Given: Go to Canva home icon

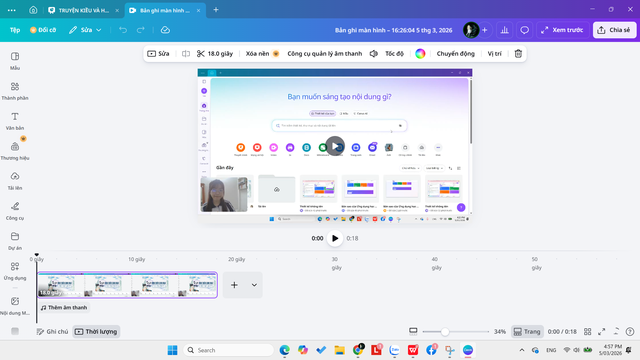Looking at the screenshot, I should [x=33, y=10].
